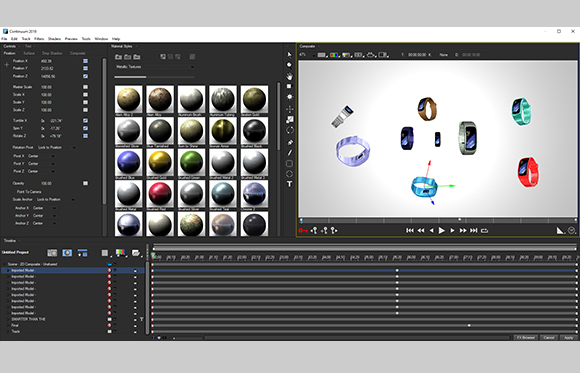580x373 pixels.
Task: Click the first timeline view mode icon
Action: 52,252
